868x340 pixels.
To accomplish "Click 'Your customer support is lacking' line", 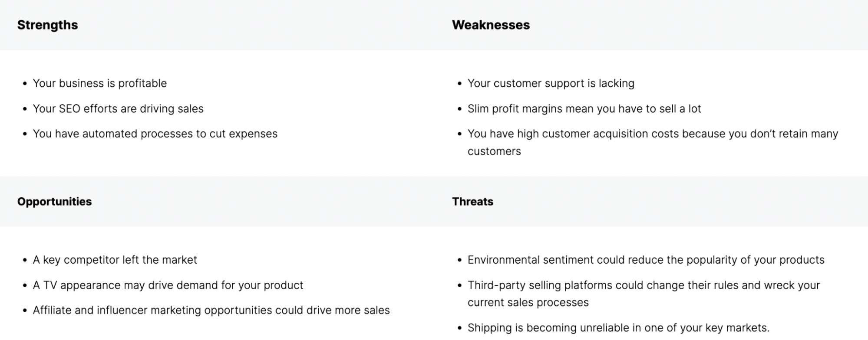I will (551, 83).
